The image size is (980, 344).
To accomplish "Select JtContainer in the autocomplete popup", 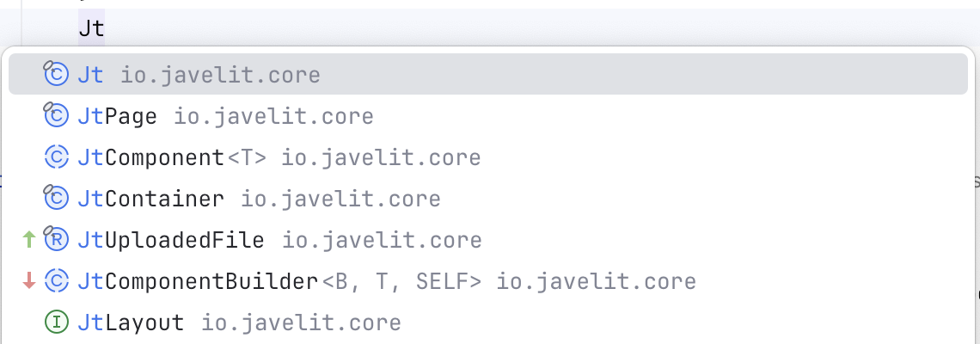I will tap(150, 199).
